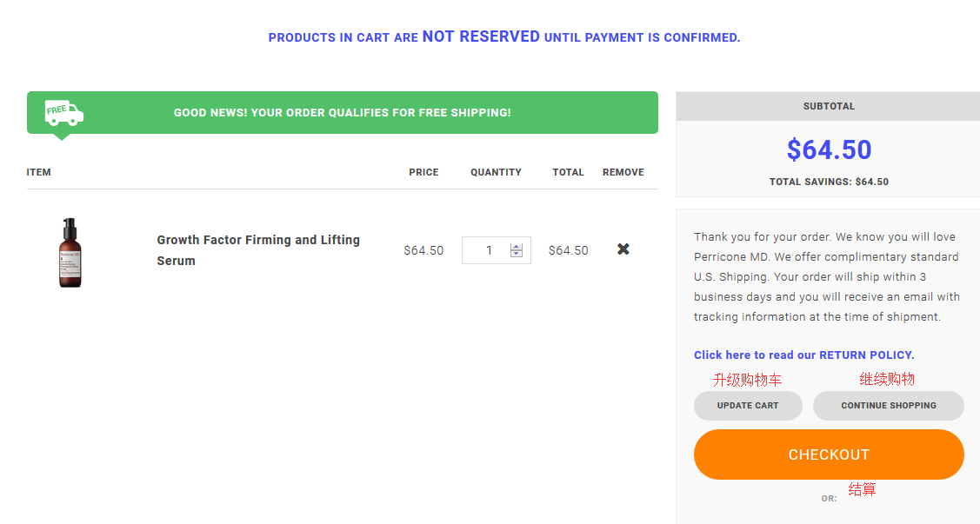The image size is (980, 524).
Task: Click the PRICE column header
Action: pos(423,172)
